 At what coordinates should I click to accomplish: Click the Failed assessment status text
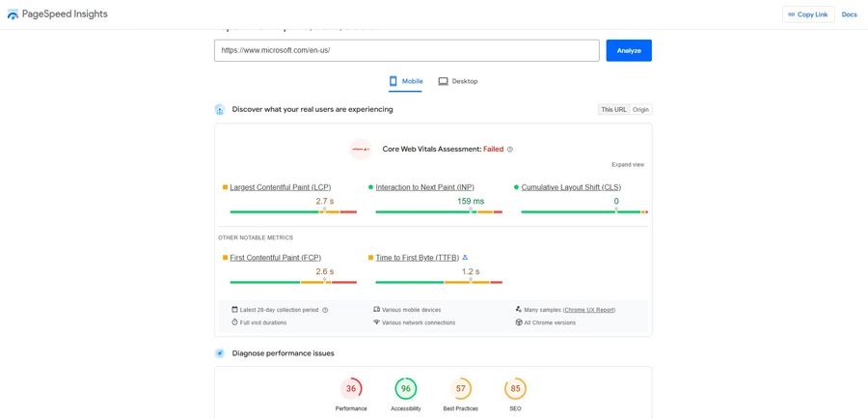tap(493, 149)
